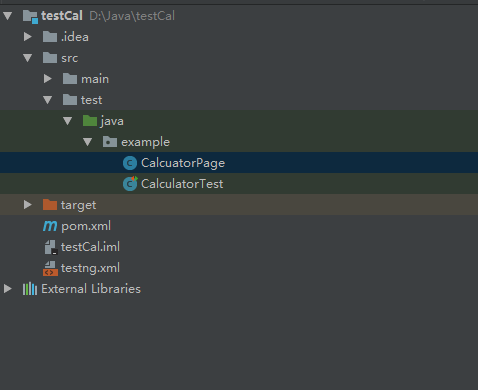The image size is (478, 390).
Task: Click the CalcuatorPage class icon
Action: point(130,163)
